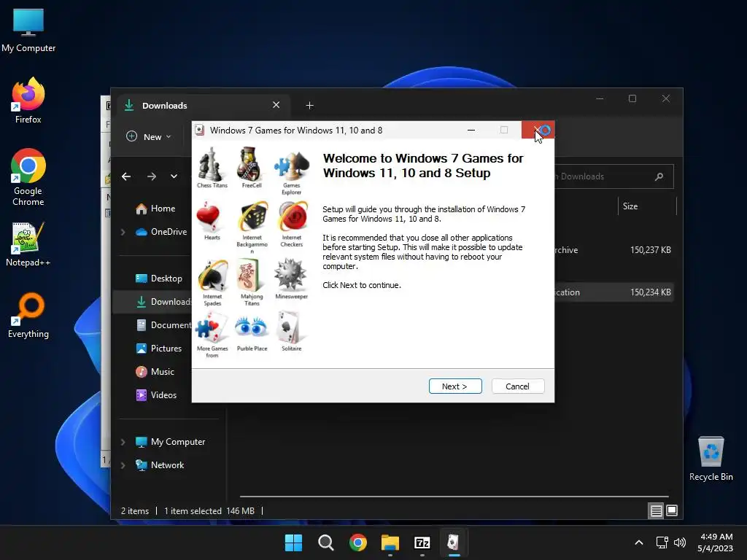Expand the OneDrive tree node
The height and width of the screenshot is (560, 747).
(x=123, y=232)
